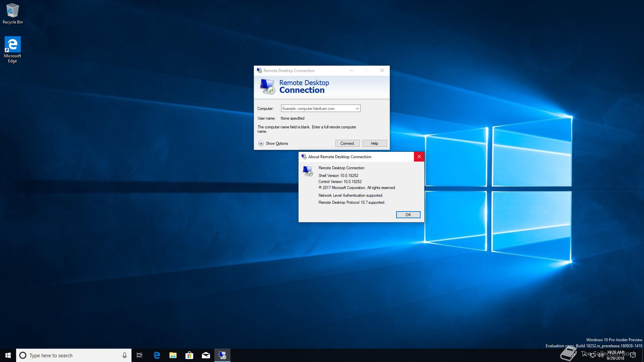Open the Mail app from the taskbar
The height and width of the screenshot is (362, 644).
coord(206,355)
